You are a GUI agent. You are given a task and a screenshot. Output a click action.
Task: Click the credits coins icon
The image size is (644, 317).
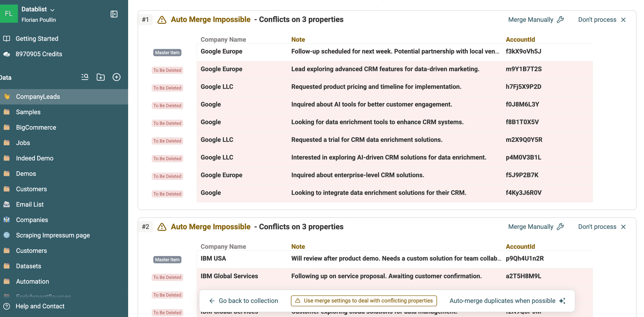click(6, 54)
